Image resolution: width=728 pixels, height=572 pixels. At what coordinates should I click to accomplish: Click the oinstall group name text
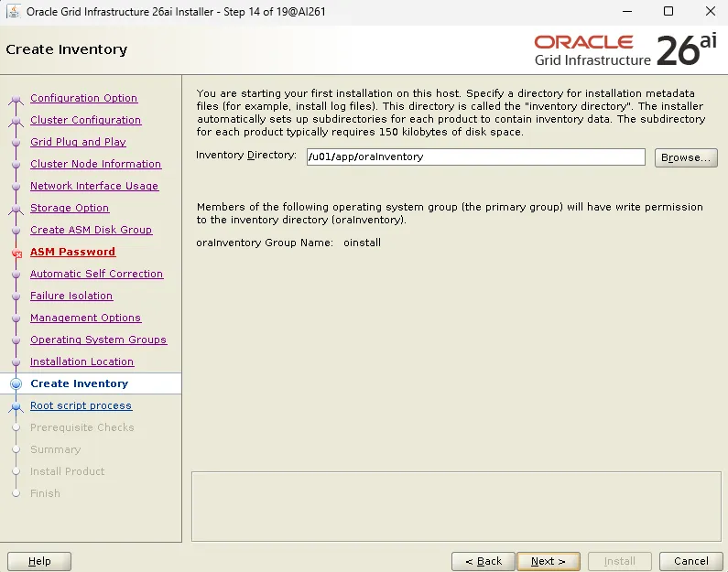(362, 243)
